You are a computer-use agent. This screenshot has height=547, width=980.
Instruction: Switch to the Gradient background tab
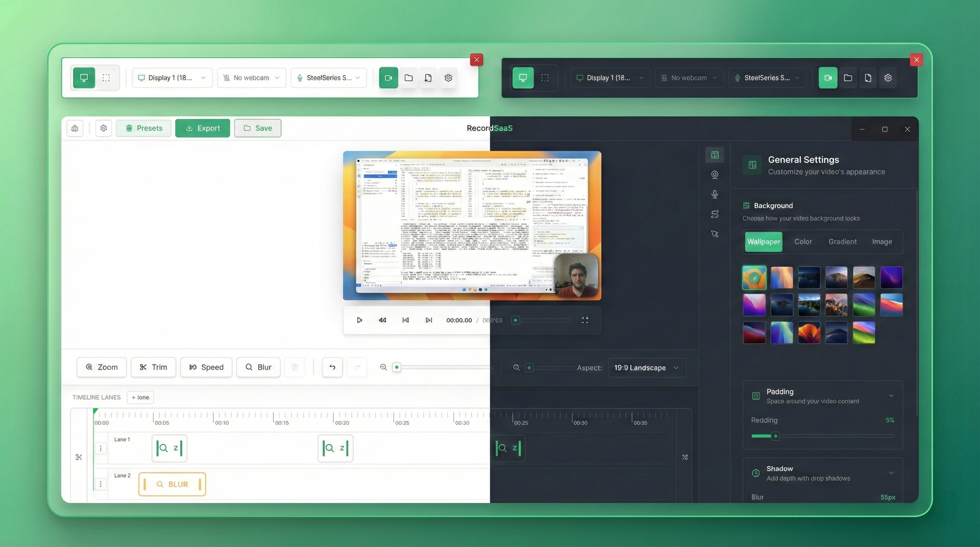click(x=843, y=241)
